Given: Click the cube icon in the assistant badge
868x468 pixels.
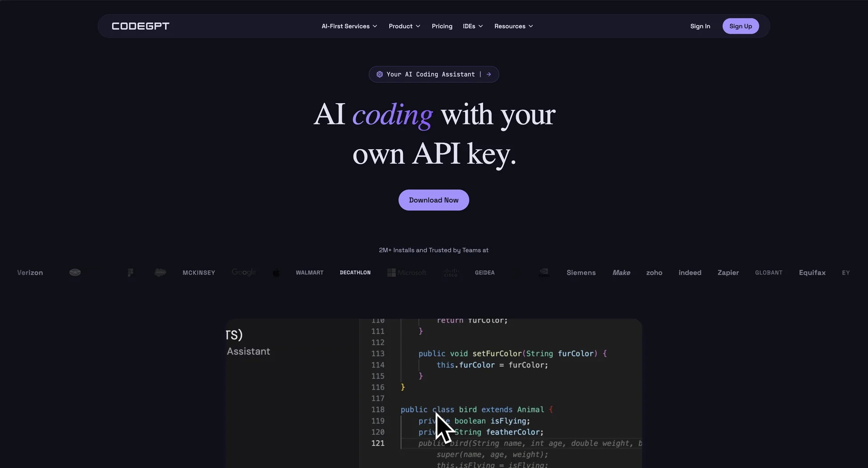Looking at the screenshot, I should [x=380, y=74].
